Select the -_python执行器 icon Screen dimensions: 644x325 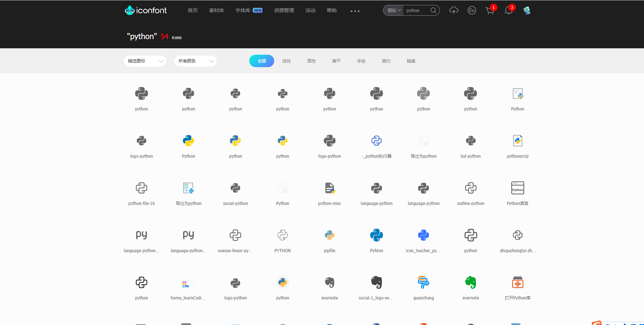(377, 141)
